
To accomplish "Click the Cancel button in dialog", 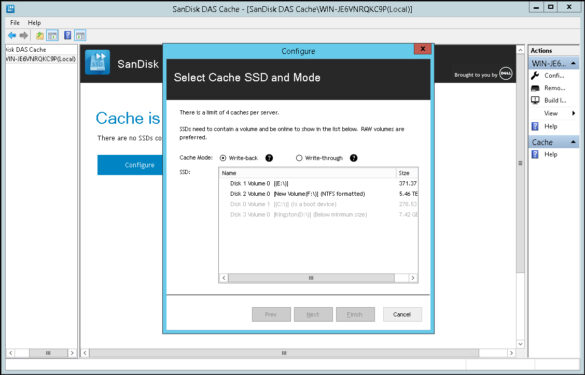I will 402,315.
